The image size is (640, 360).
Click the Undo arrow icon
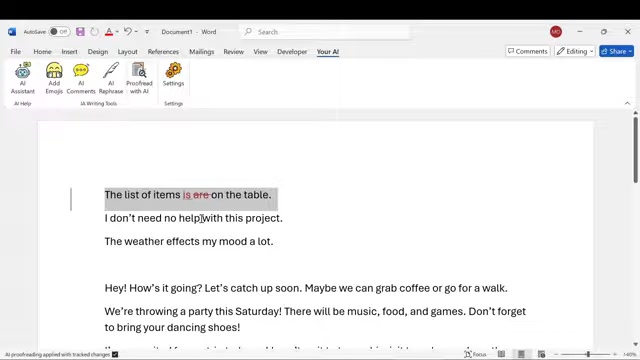[128, 31]
